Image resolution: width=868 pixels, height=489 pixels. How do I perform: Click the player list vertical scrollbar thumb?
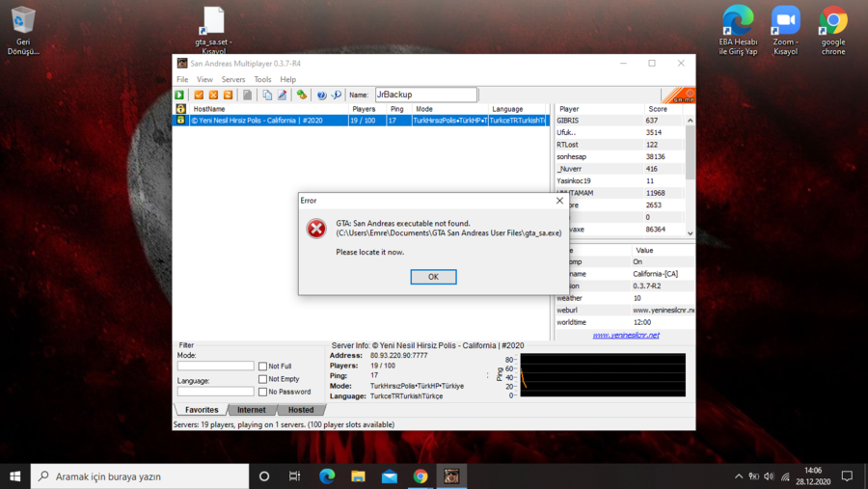pos(690,152)
